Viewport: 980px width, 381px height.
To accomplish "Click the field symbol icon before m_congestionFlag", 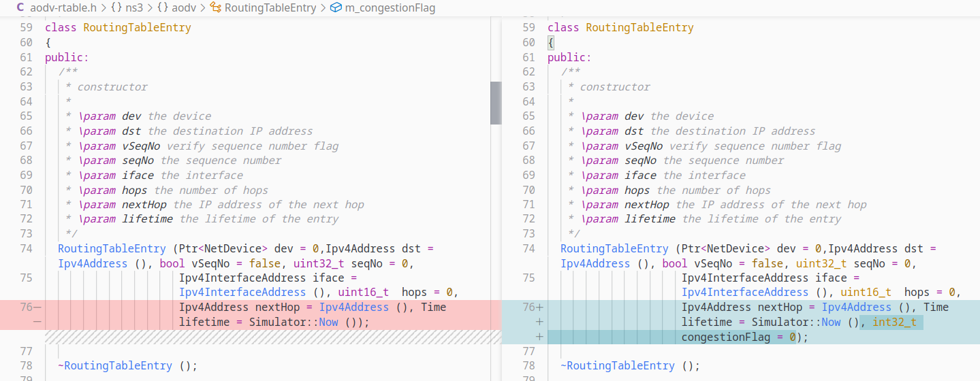I will tap(336, 8).
